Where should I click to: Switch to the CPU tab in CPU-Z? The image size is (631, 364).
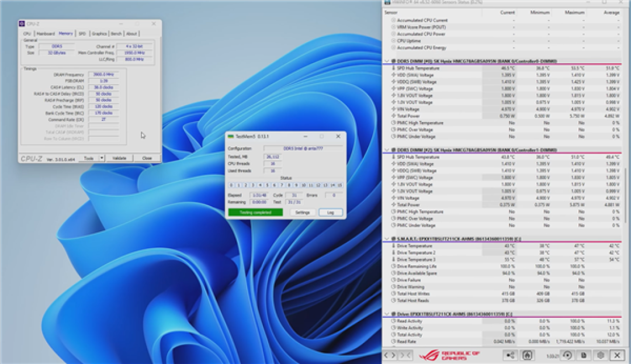coord(27,34)
